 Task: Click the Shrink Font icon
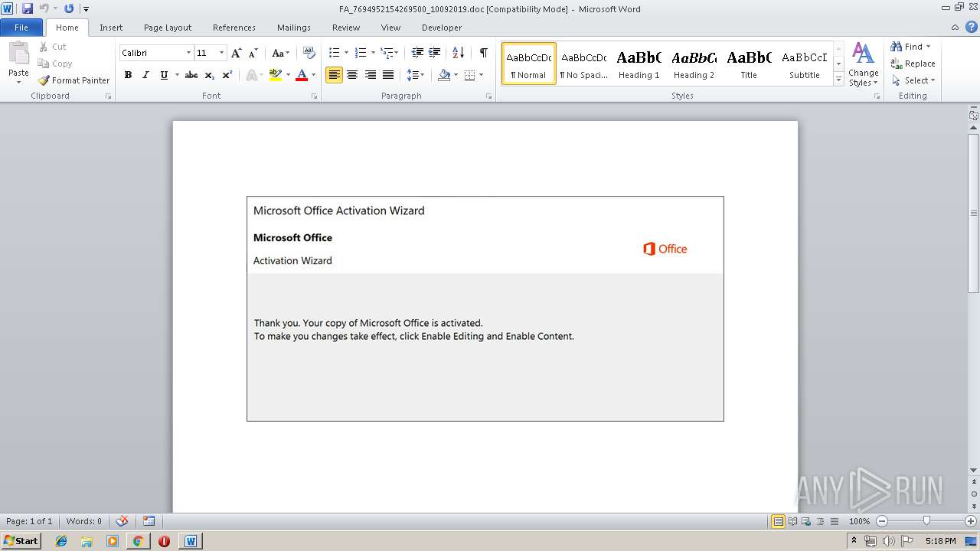253,53
